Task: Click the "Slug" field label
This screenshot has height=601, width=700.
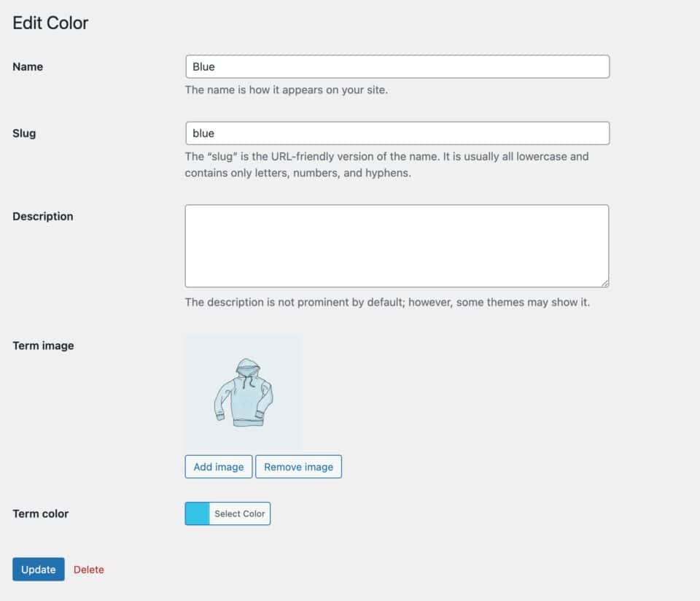Action: coord(24,133)
